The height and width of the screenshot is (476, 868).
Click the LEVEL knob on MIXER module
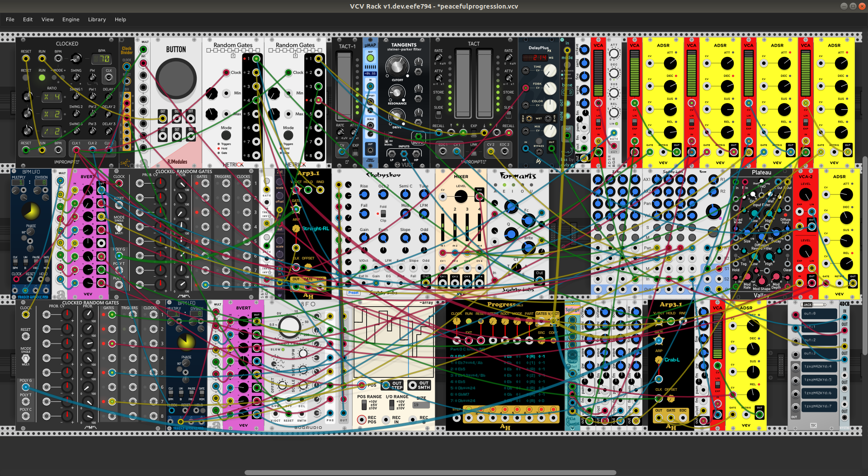pos(461,197)
